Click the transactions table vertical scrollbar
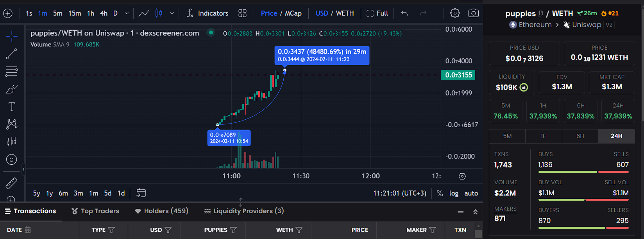This screenshot has height=239, width=644. [x=478, y=233]
